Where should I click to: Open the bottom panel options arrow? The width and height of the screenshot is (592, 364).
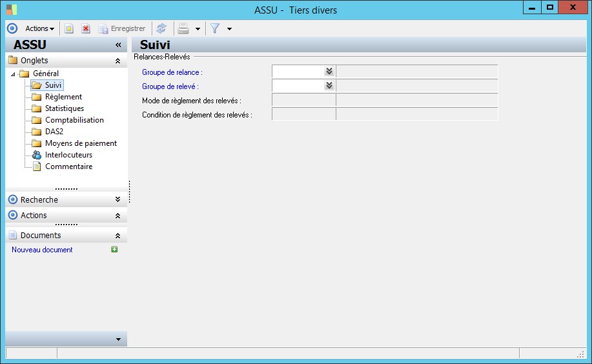point(118,339)
